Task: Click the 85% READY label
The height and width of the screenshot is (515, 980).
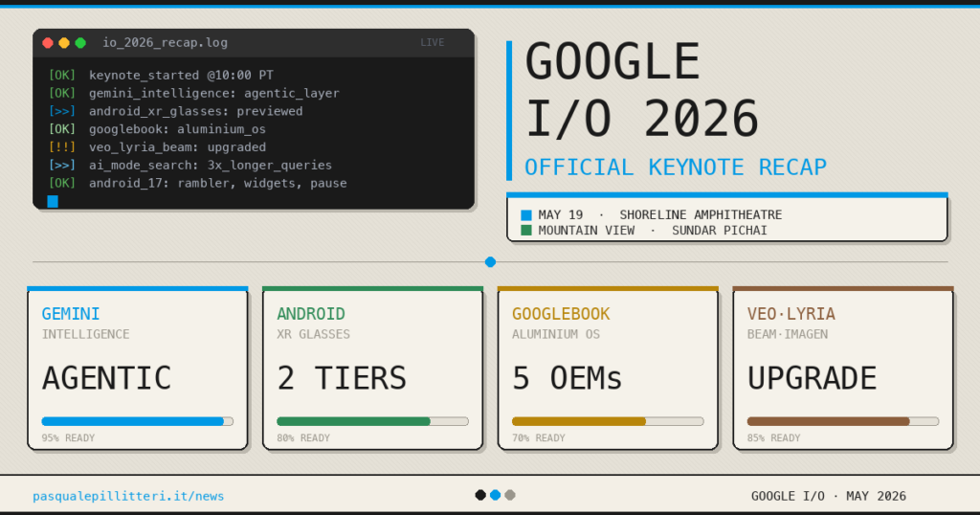Action: coord(773,438)
